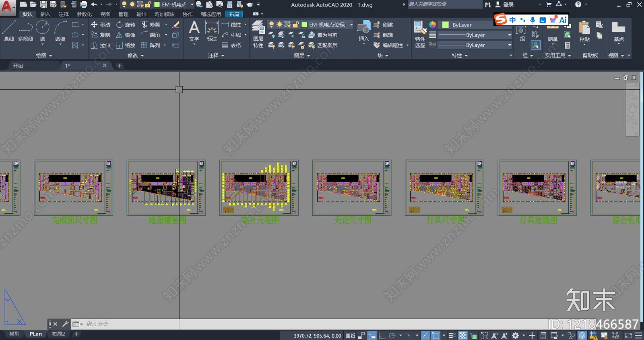The height and width of the screenshot is (340, 644).
Task: Toggle ortho mode in status bar
Action: coord(382,336)
